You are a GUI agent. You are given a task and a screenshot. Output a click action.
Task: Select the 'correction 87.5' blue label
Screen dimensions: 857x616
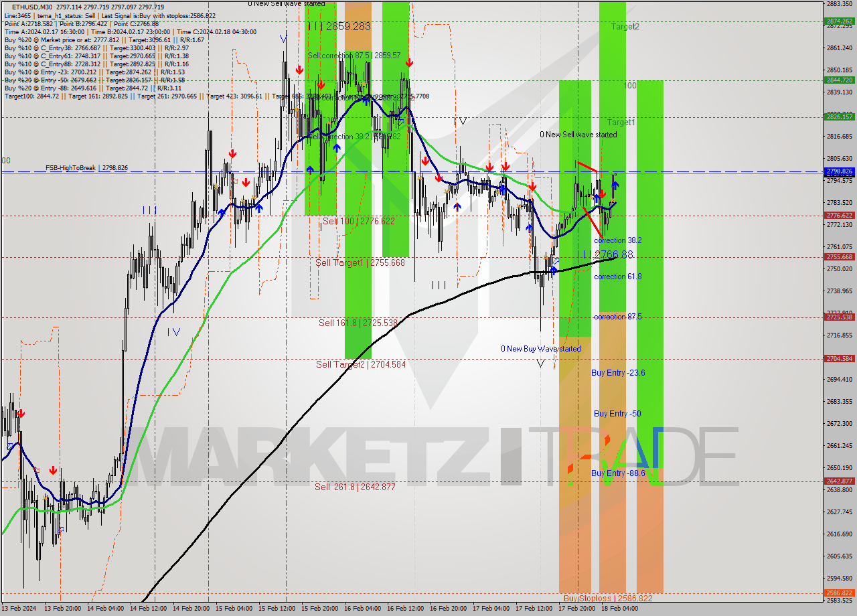617,317
